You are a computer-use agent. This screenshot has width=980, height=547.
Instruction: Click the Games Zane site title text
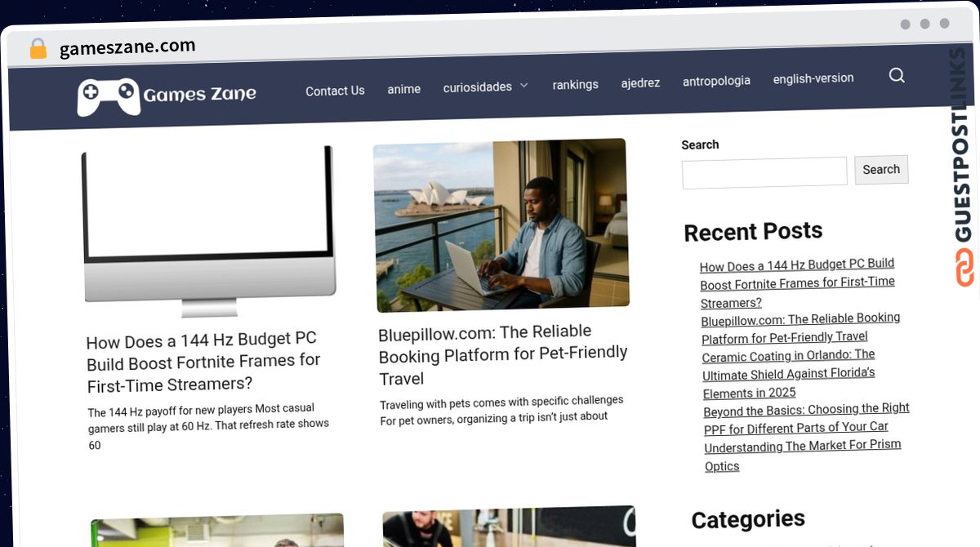(x=199, y=94)
